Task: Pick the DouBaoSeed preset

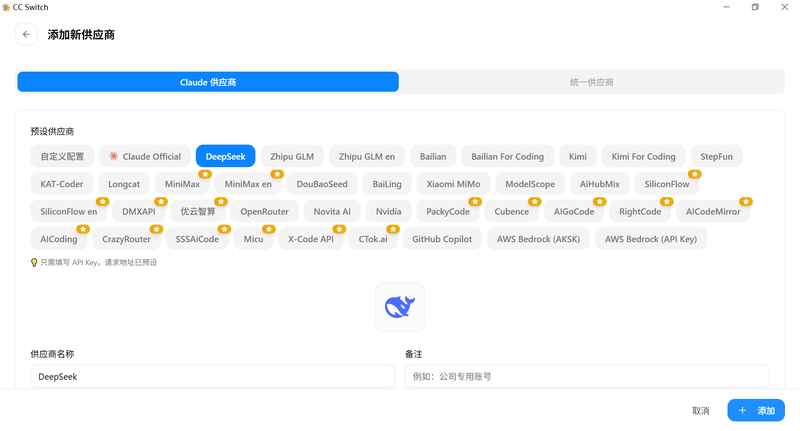Action: (x=322, y=184)
